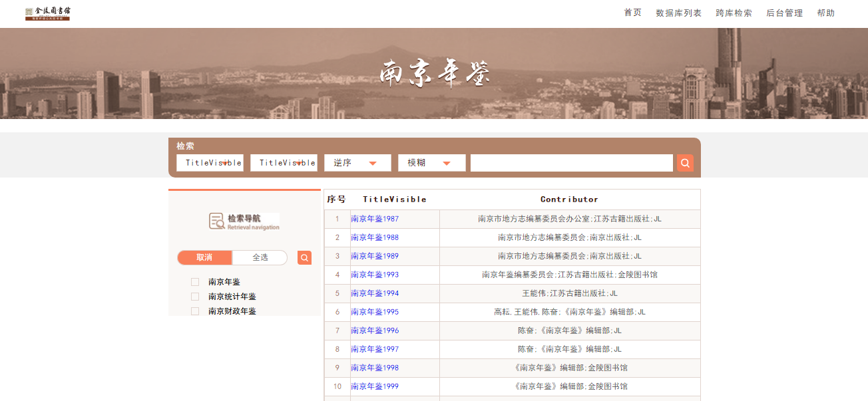The width and height of the screenshot is (868, 401).
Task: Click the 取消 button
Action: (204, 257)
